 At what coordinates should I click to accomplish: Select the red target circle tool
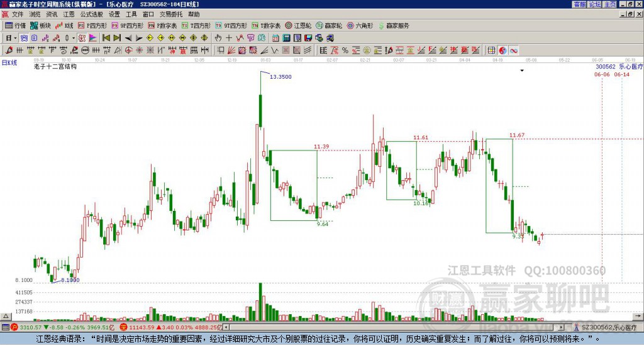[128, 50]
